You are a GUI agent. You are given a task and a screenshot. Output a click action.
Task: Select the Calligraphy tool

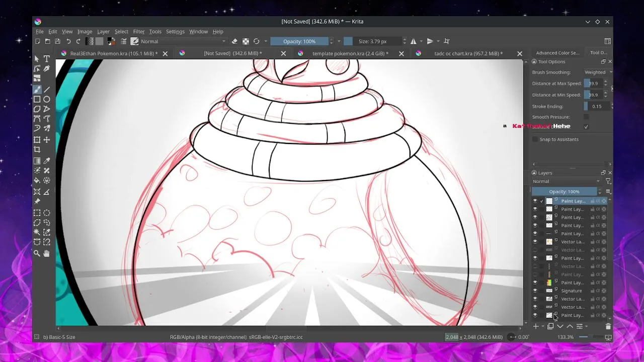tap(47, 69)
